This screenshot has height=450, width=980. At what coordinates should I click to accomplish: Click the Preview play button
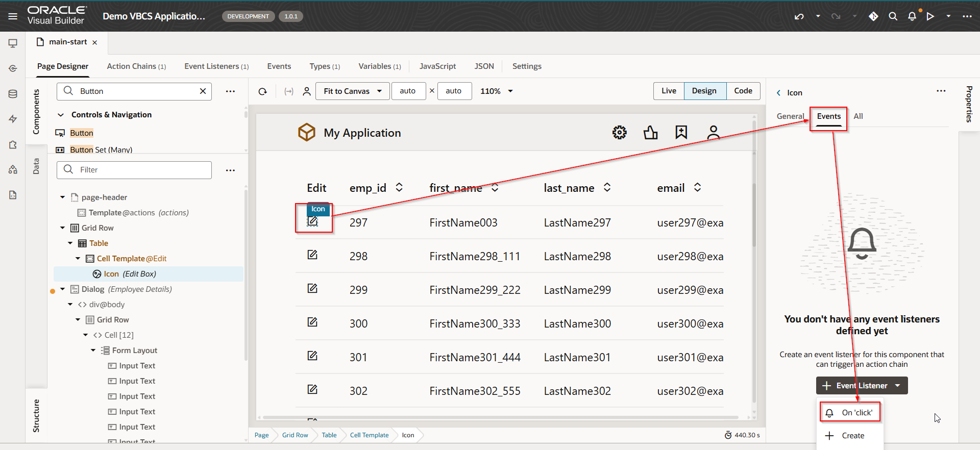[x=930, y=16]
